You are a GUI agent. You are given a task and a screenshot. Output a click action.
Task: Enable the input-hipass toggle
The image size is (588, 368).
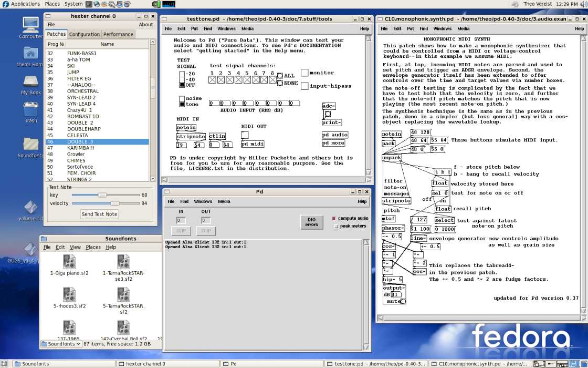pyautogui.click(x=304, y=86)
